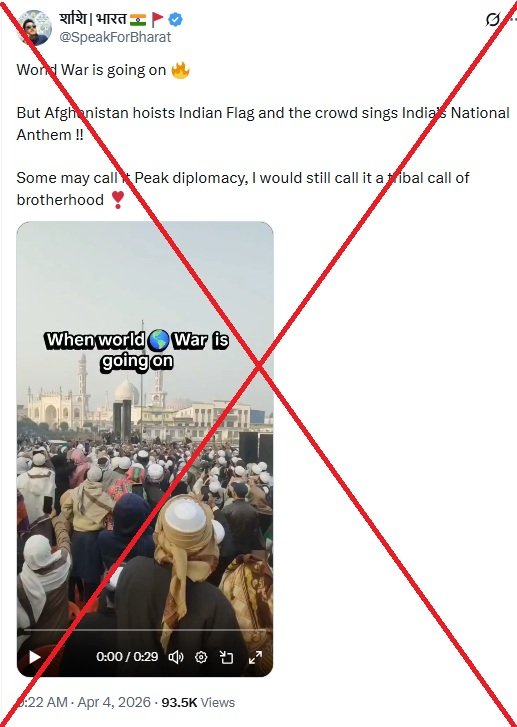The width and height of the screenshot is (517, 727).
Task: Open the Apr 4, 2026 timestamp link
Action: [114, 702]
